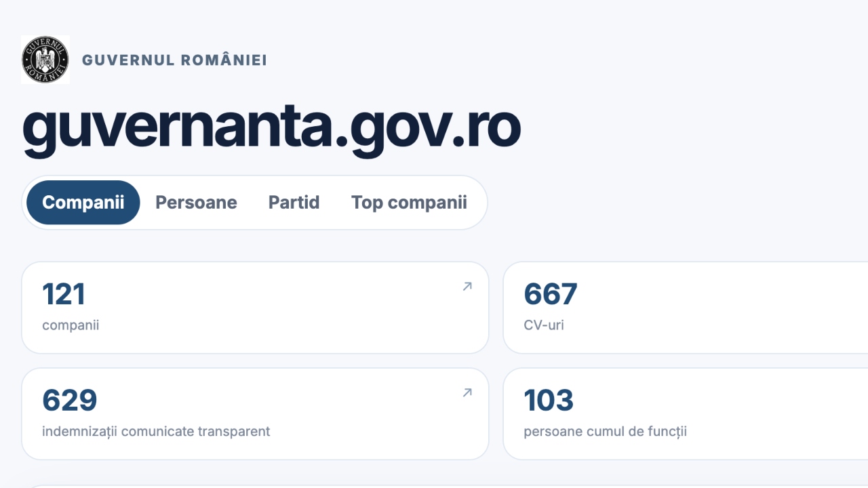Open the arrow icon on indemnizații card

[x=467, y=392]
